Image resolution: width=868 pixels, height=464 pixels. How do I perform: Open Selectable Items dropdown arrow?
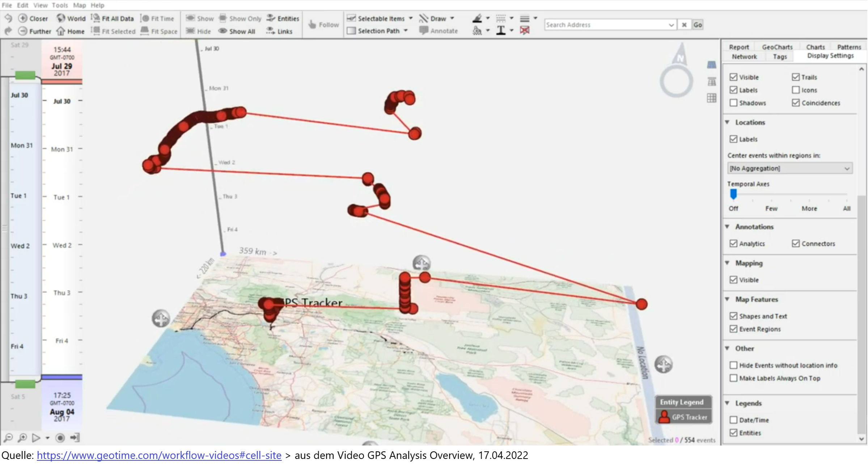coord(411,18)
